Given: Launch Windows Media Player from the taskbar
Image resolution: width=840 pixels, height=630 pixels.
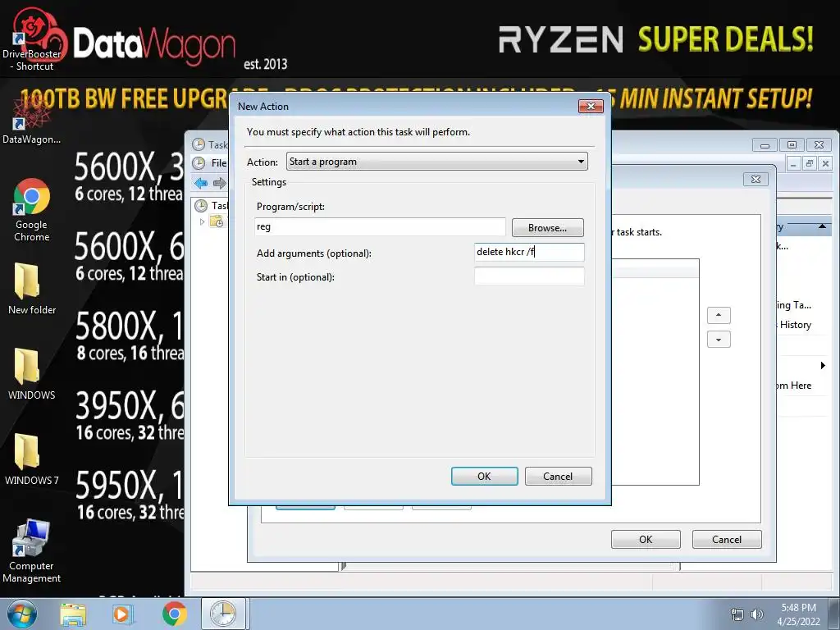Looking at the screenshot, I should coord(121,614).
